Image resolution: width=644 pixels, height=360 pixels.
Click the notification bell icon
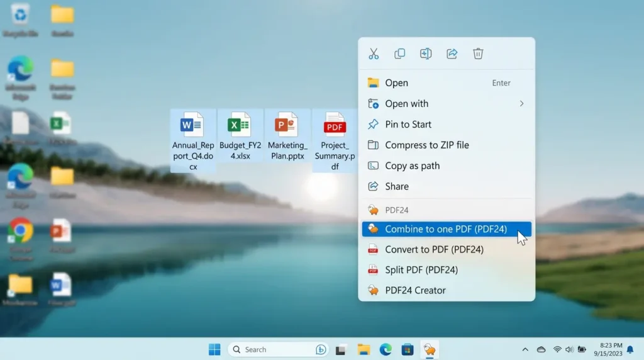tap(630, 350)
